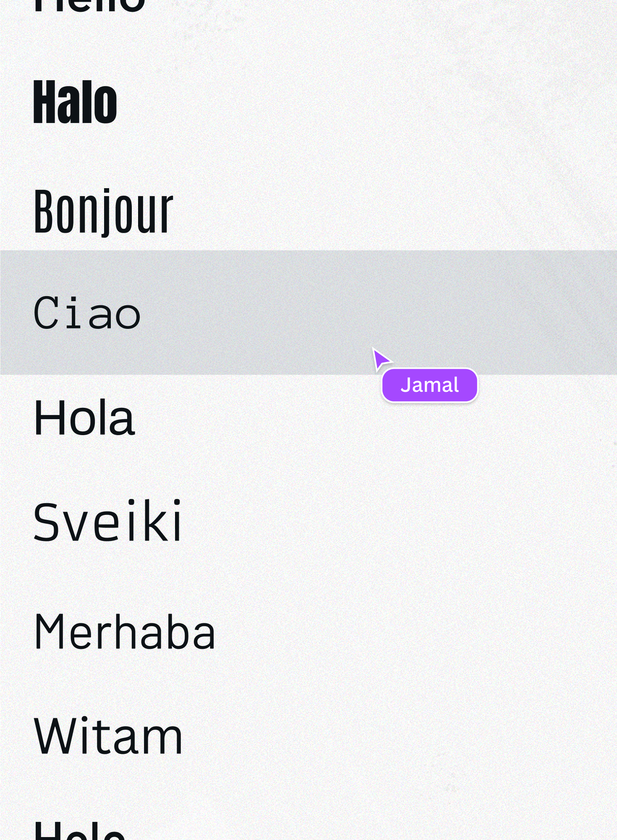Click the letter C in Ciao

(45, 312)
